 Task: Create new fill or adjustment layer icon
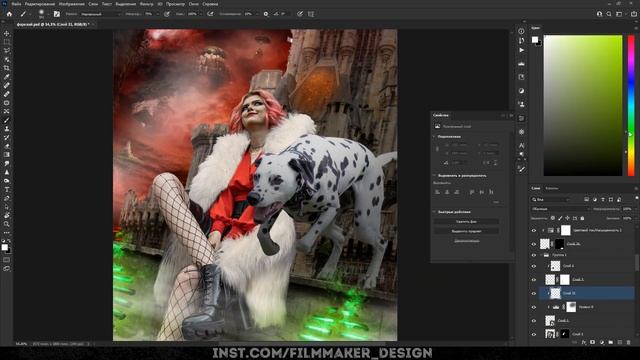click(x=602, y=342)
